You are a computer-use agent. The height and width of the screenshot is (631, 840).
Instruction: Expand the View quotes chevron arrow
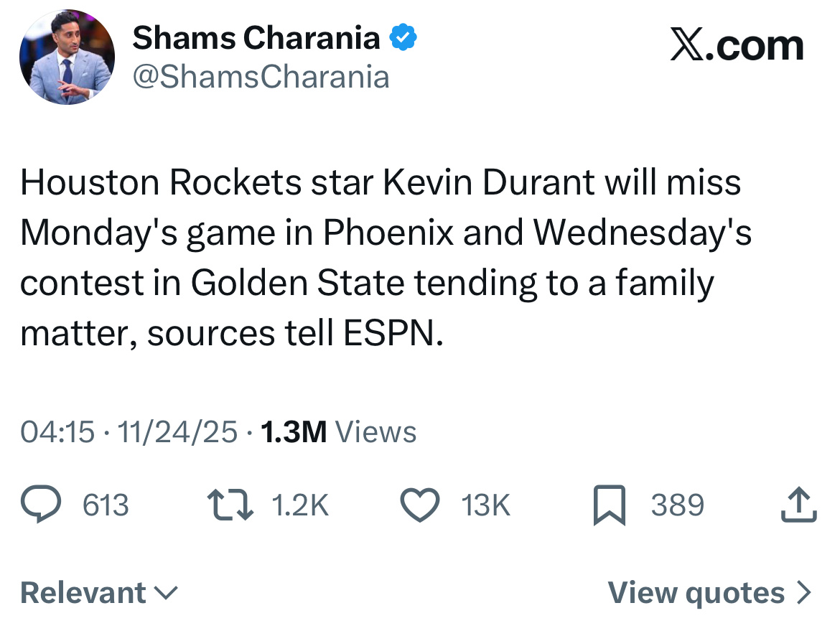point(805,593)
